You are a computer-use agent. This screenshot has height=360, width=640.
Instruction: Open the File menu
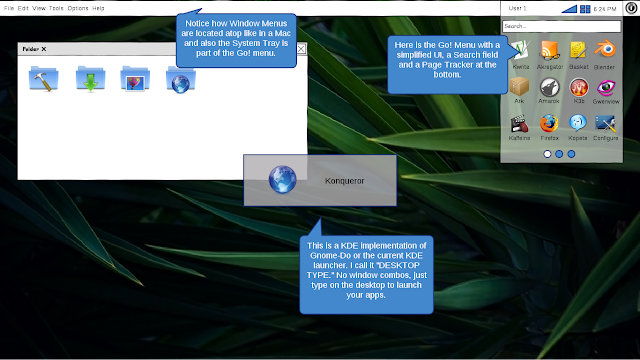pyautogui.click(x=9, y=8)
